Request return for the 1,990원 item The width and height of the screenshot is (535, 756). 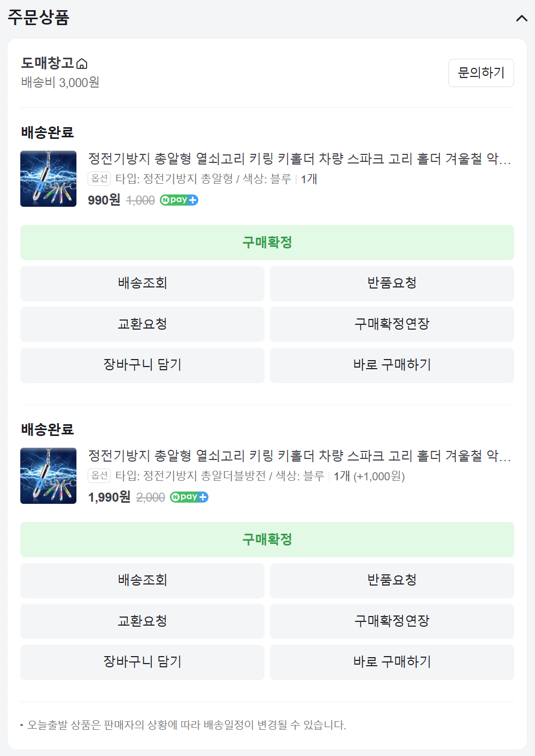[392, 580]
